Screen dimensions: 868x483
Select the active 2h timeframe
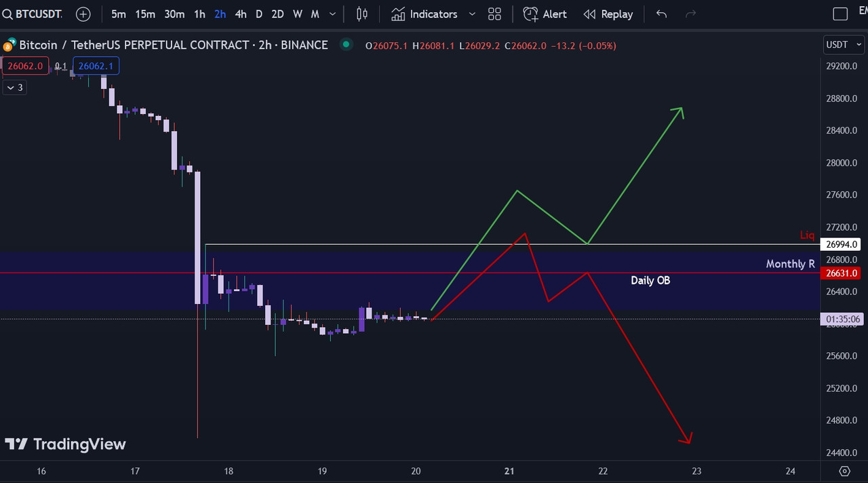[x=220, y=14]
